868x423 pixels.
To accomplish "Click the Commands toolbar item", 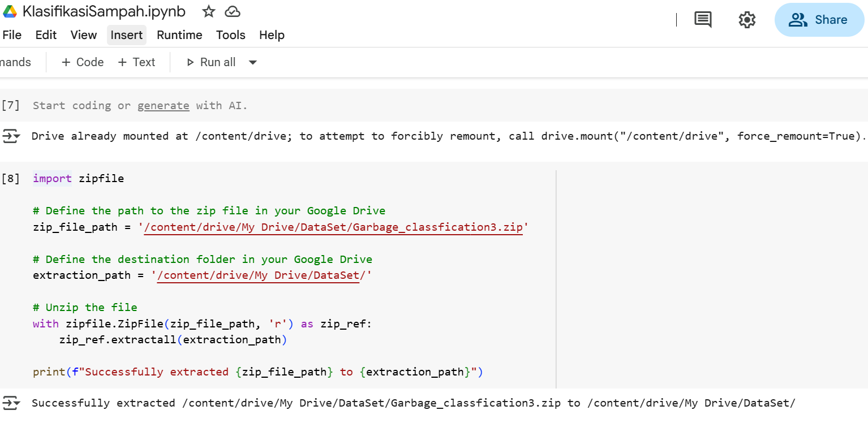I will click(x=16, y=62).
